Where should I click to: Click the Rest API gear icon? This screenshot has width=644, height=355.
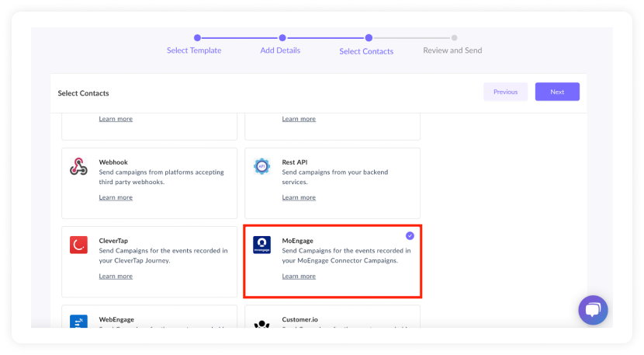(261, 166)
